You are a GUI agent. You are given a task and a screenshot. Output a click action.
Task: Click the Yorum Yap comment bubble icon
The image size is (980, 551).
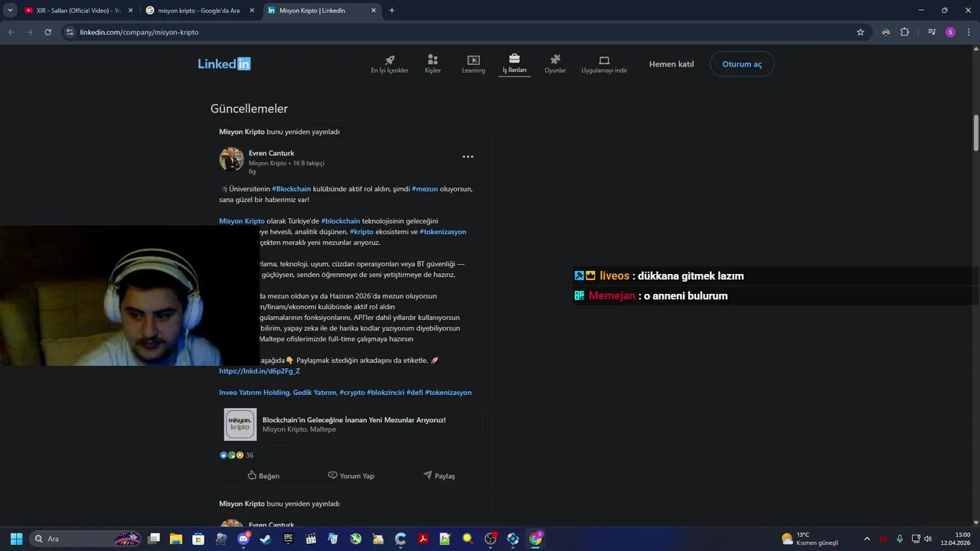pos(332,475)
